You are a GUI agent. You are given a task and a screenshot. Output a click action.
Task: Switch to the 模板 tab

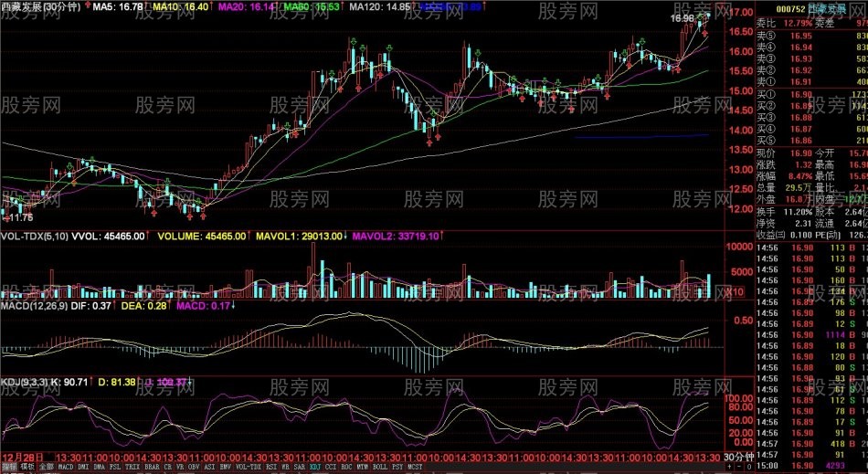click(x=27, y=467)
